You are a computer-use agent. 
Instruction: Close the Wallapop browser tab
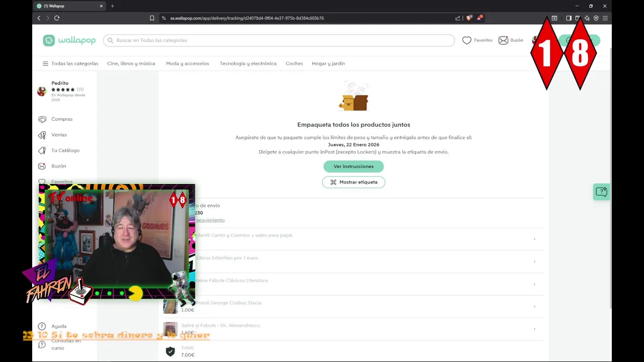(x=101, y=6)
